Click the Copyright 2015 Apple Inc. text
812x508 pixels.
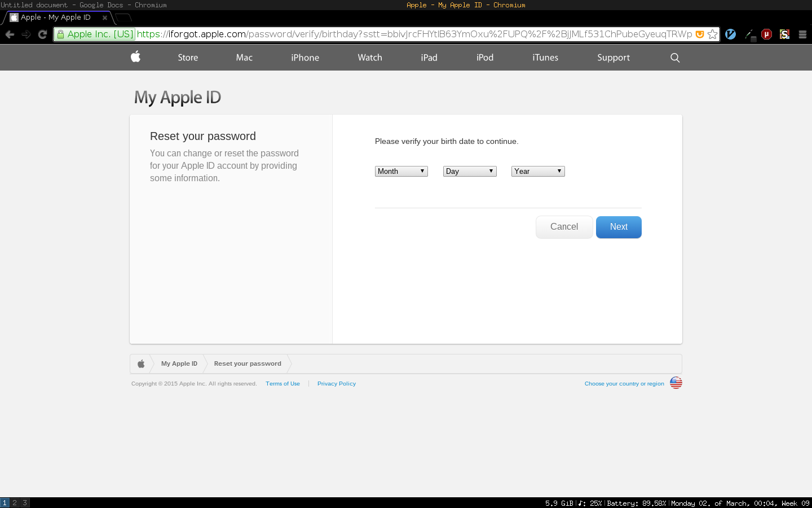click(x=194, y=384)
